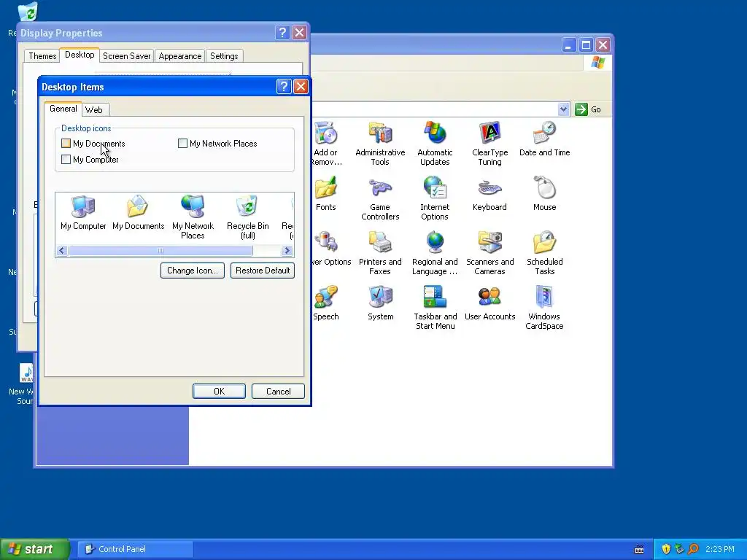This screenshot has width=747, height=560.
Task: Open Automatic Updates applet
Action: (x=435, y=143)
